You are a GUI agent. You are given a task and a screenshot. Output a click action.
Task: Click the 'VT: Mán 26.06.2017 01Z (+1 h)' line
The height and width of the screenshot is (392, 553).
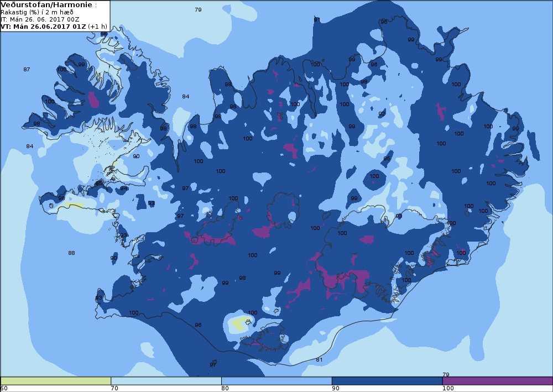coord(54,27)
